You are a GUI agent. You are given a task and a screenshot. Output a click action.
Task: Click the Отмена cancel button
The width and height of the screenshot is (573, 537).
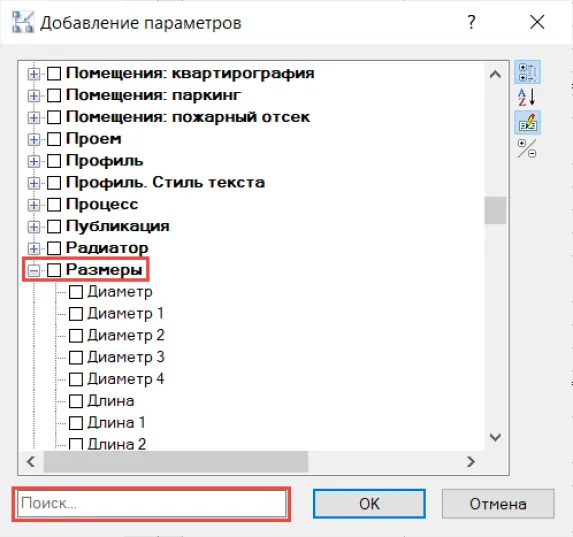(498, 503)
